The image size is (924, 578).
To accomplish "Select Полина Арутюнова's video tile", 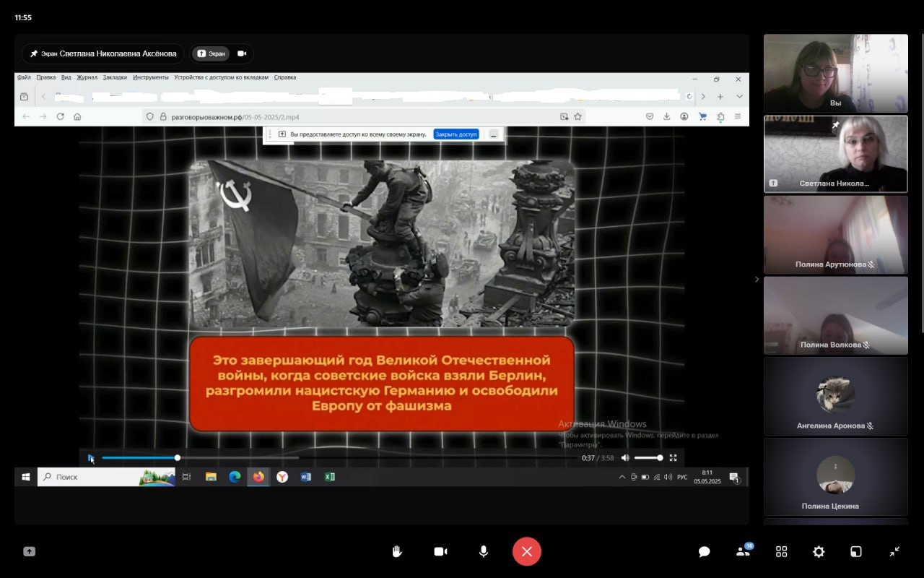I will click(836, 235).
